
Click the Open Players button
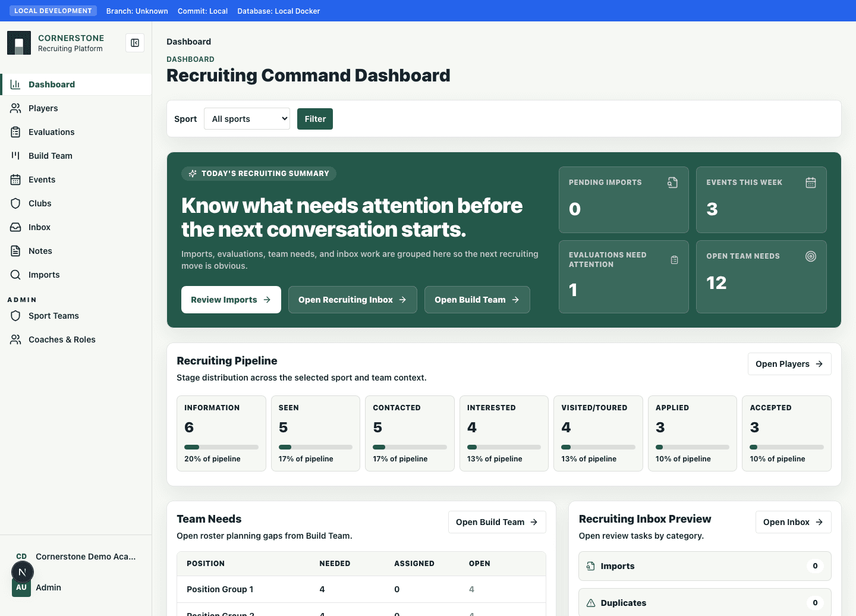(x=789, y=364)
